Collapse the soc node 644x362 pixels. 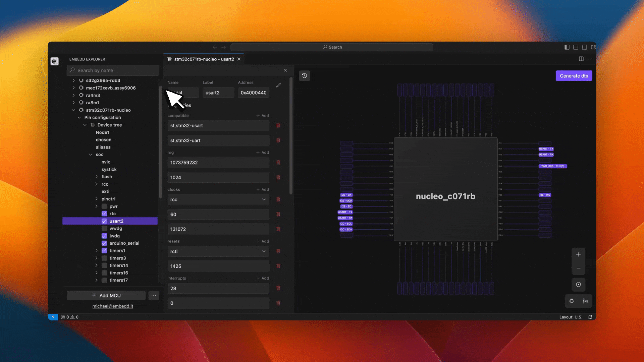(91, 155)
